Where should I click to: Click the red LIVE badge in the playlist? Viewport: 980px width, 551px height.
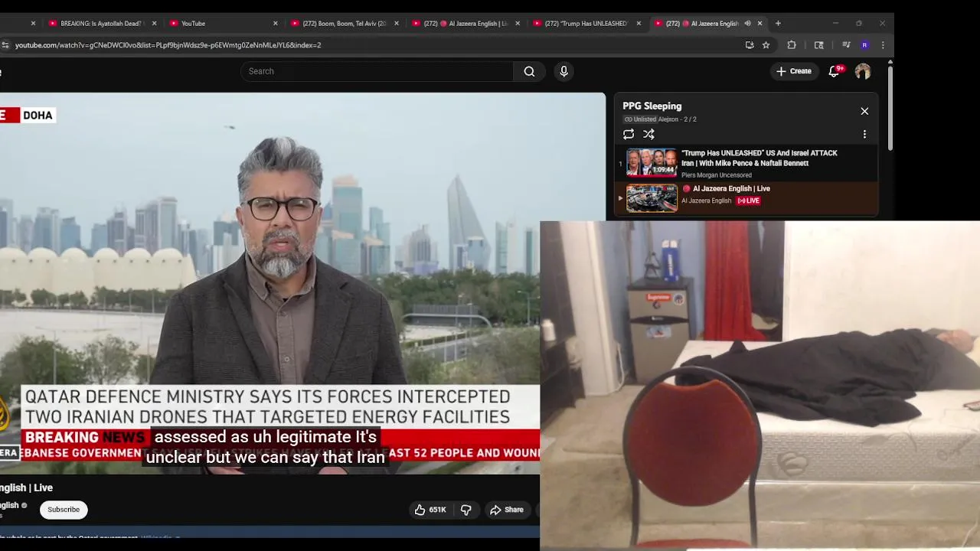tap(748, 201)
